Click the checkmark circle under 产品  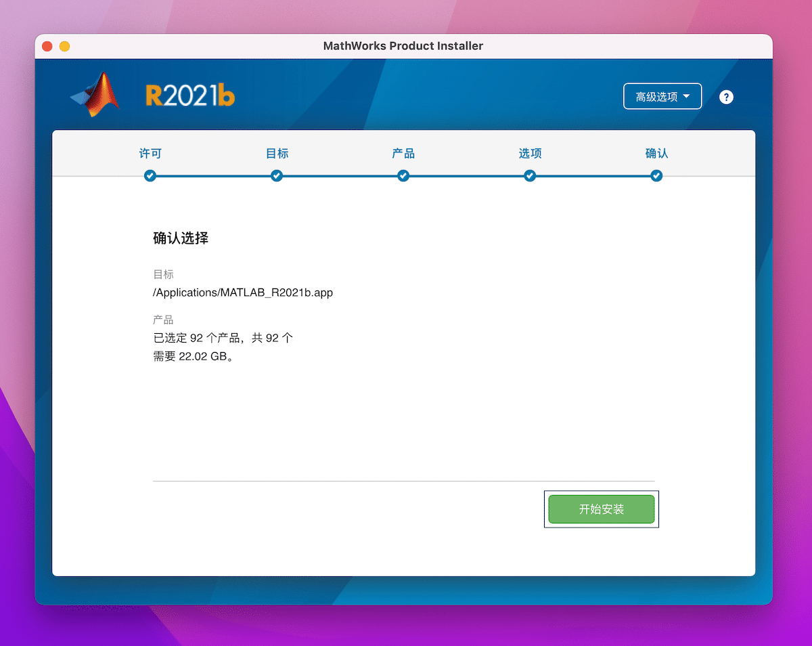coord(403,176)
